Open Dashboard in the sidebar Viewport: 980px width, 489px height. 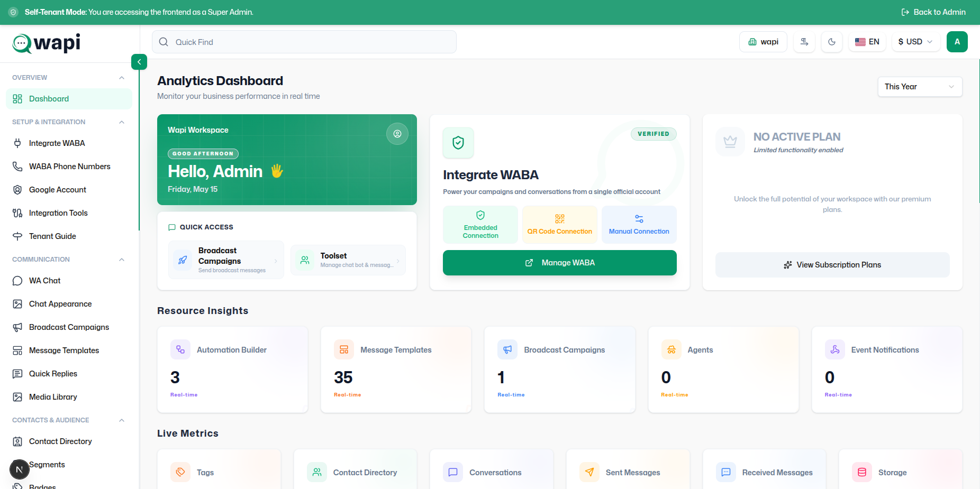[x=69, y=99]
